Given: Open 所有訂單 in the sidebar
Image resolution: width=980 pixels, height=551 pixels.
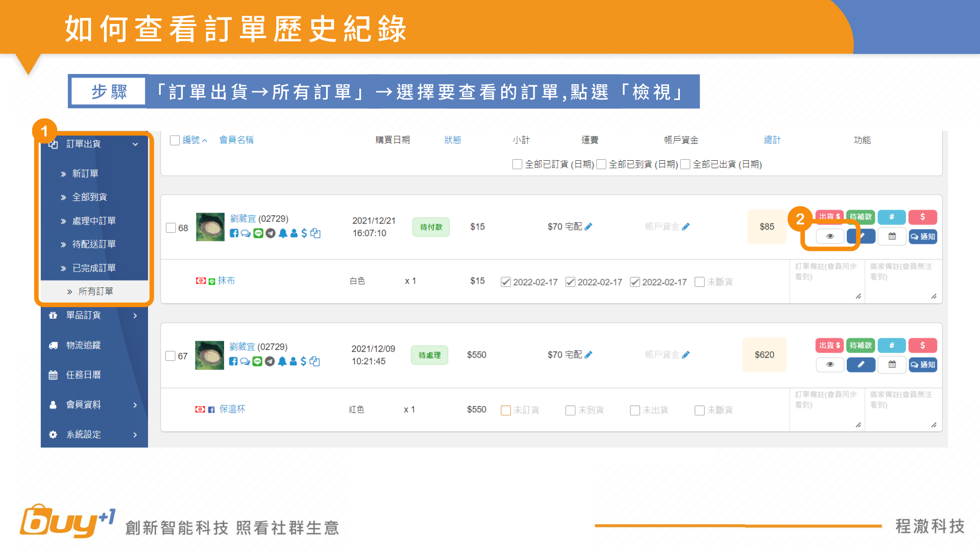Looking at the screenshot, I should click(x=95, y=291).
